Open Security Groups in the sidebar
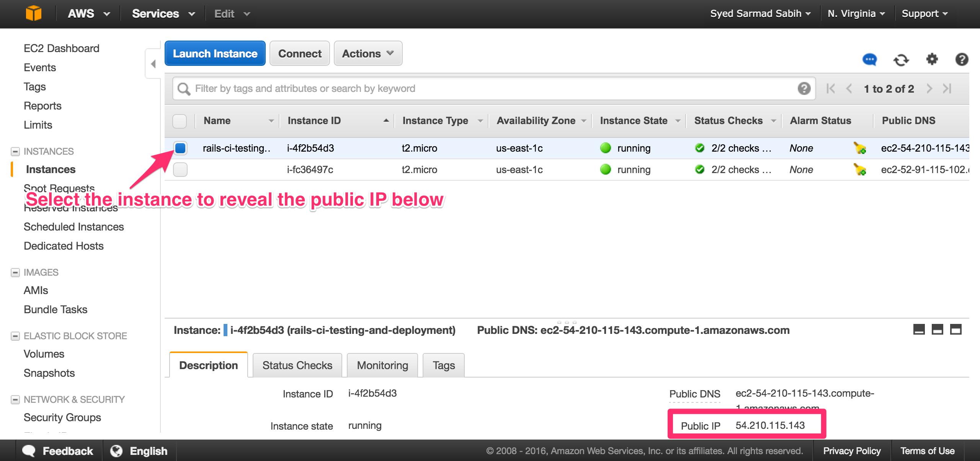Image resolution: width=980 pixels, height=461 pixels. 62,417
